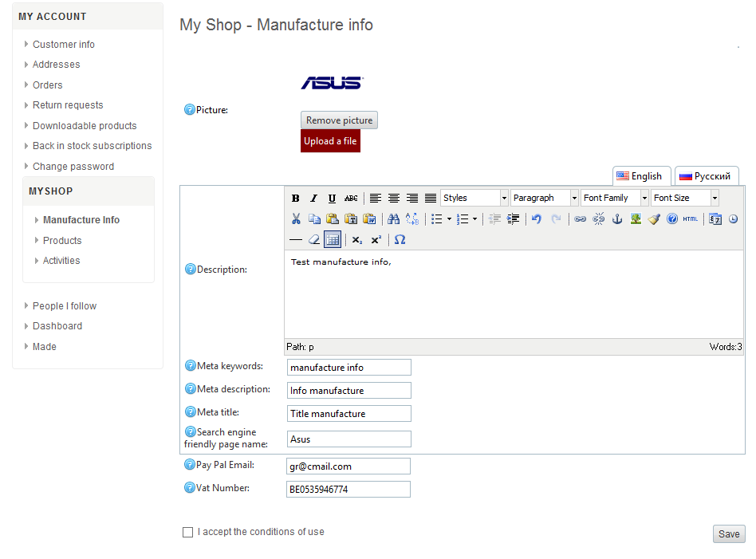
Task: Apply italic formatting in the editor
Action: [314, 199]
